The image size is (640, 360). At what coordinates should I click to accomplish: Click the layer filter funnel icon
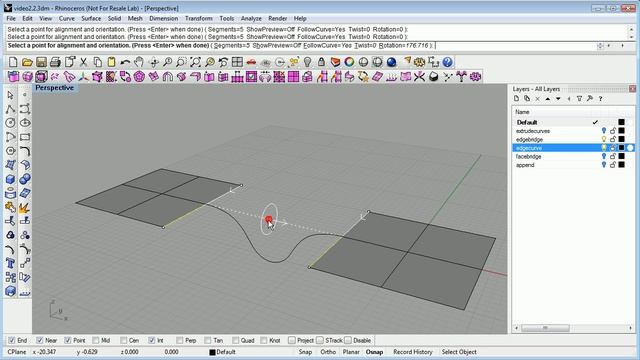point(579,99)
